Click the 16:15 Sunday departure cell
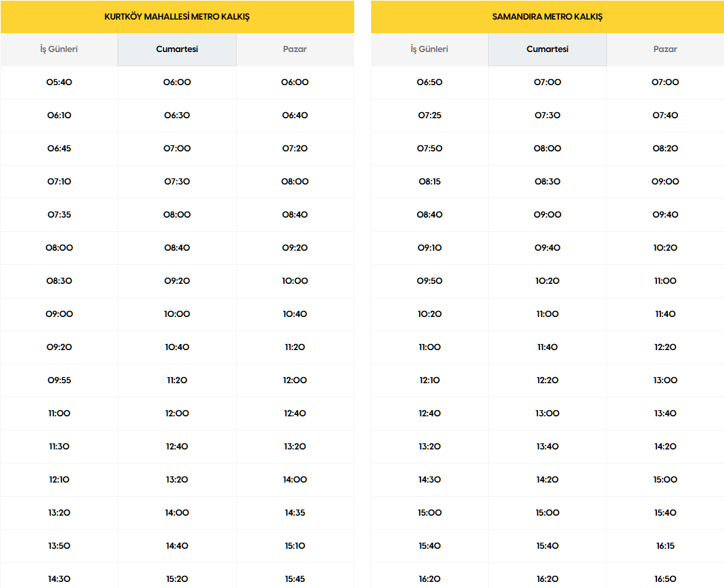Screen dimensions: 724x588 [x=665, y=546]
